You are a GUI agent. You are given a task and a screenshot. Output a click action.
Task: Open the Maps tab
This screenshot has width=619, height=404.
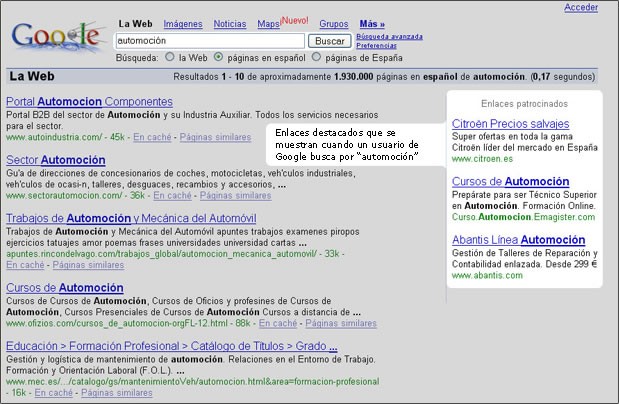pos(268,24)
